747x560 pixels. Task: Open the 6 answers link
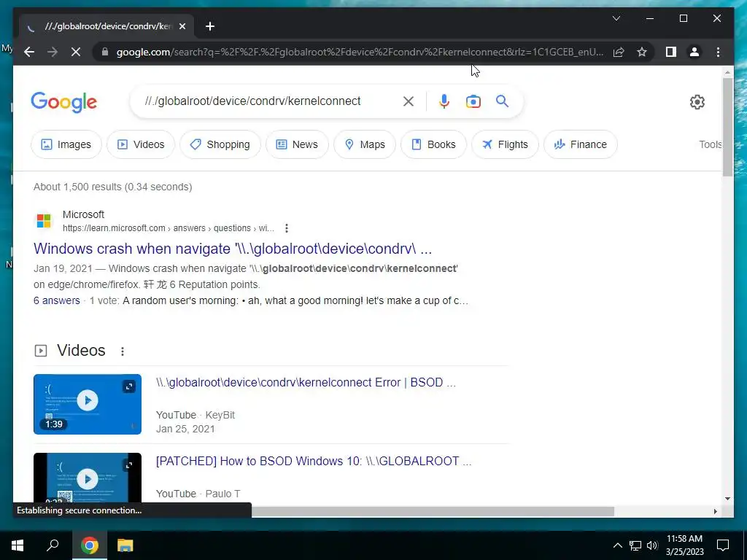click(x=57, y=300)
